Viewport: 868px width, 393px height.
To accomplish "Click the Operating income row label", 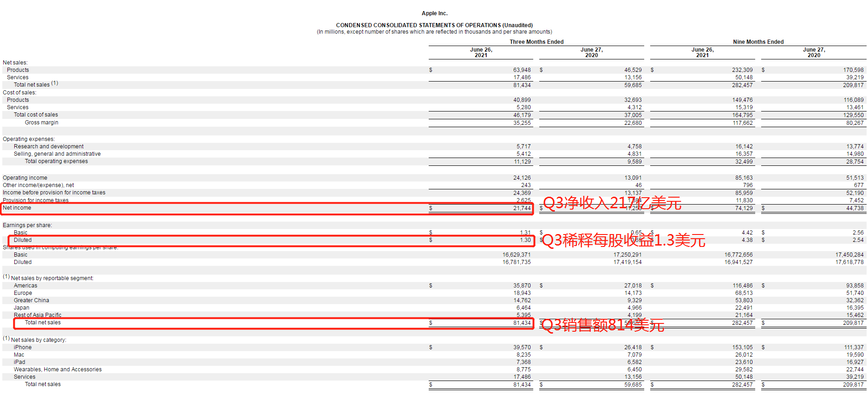I will click(x=25, y=178).
